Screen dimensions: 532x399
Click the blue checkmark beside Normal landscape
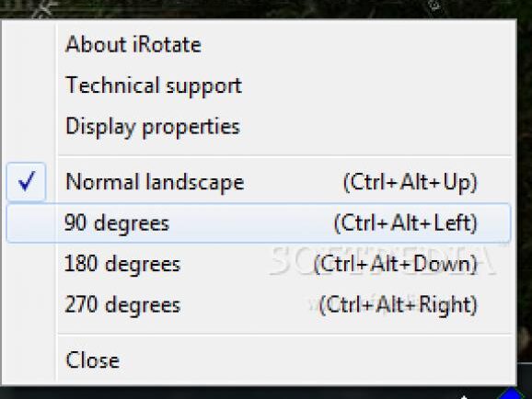pos(27,182)
